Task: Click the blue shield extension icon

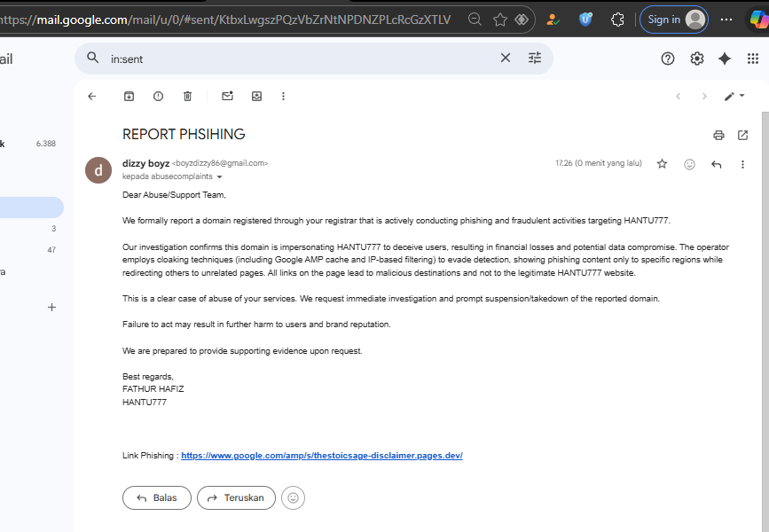Action: (585, 20)
